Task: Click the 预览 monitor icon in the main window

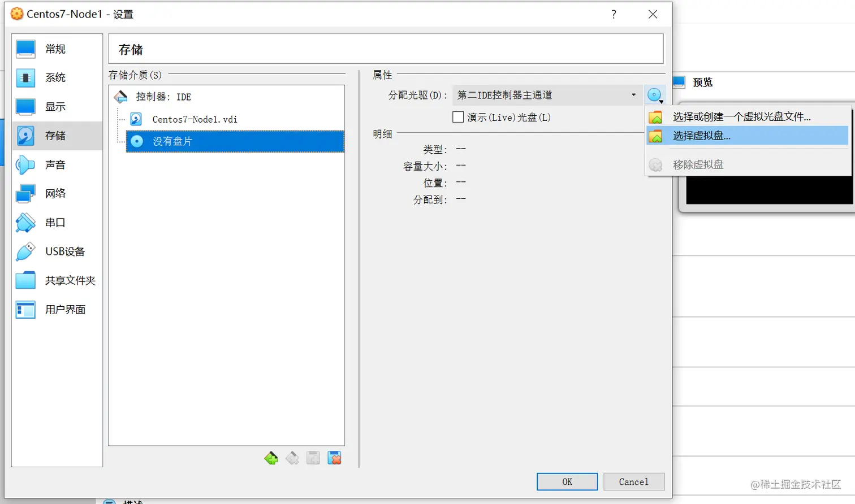Action: (x=679, y=82)
